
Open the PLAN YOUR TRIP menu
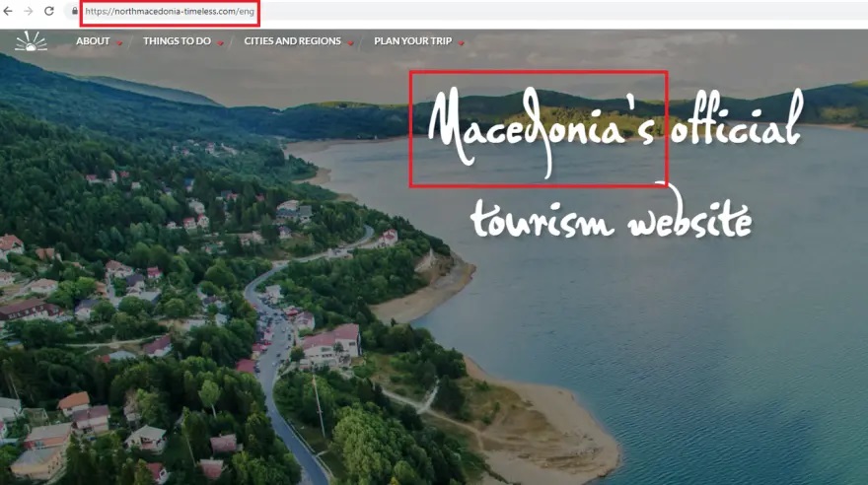point(413,41)
